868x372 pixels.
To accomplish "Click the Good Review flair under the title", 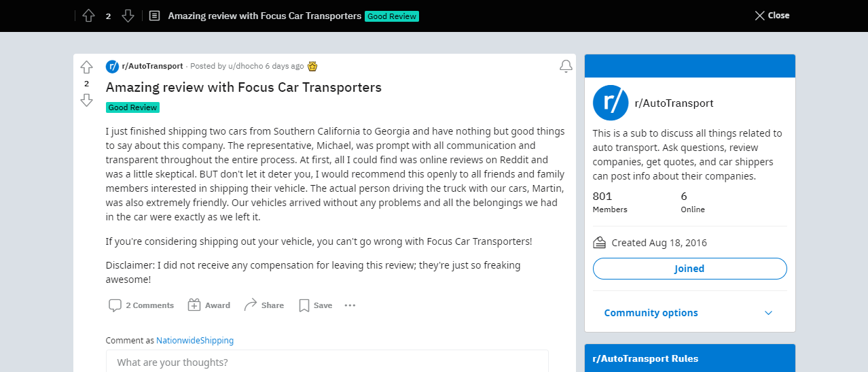I will (x=132, y=107).
